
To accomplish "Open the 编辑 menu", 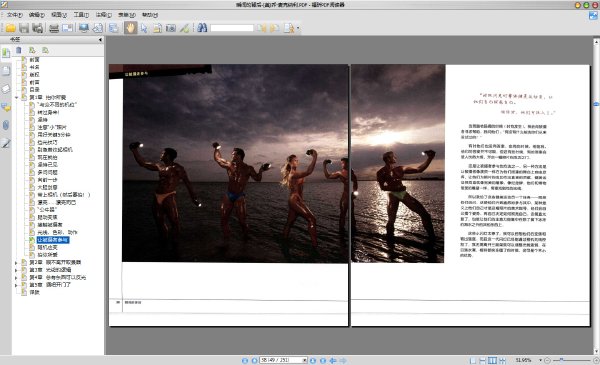I will pyautogui.click(x=37, y=15).
